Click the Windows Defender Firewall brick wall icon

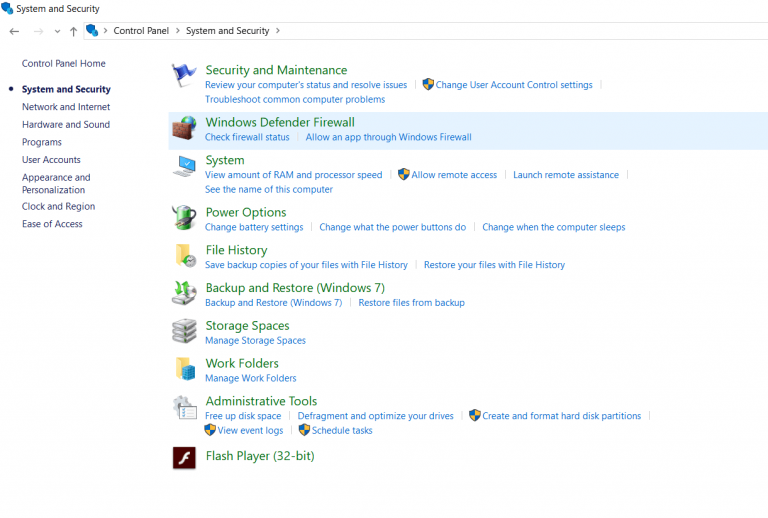point(184,128)
